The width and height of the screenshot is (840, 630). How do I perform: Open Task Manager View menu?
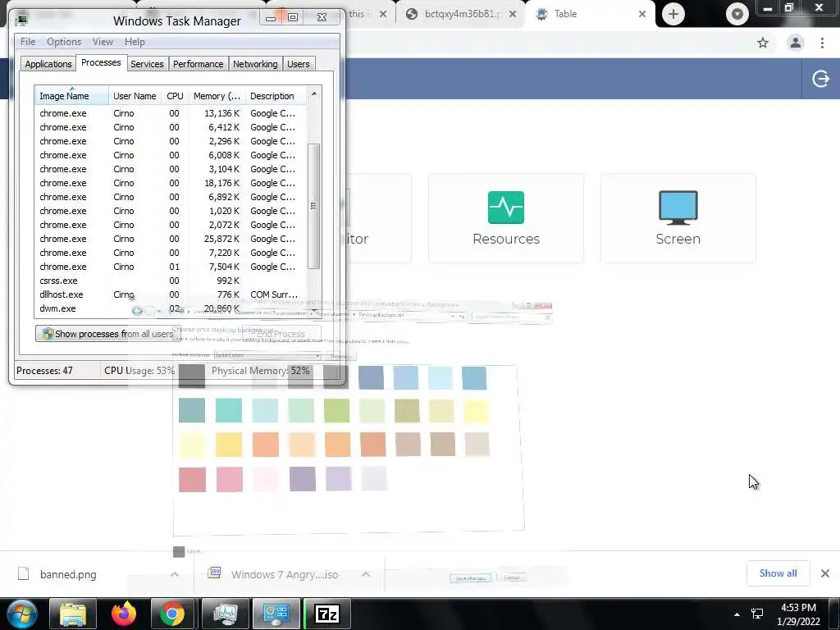click(103, 42)
